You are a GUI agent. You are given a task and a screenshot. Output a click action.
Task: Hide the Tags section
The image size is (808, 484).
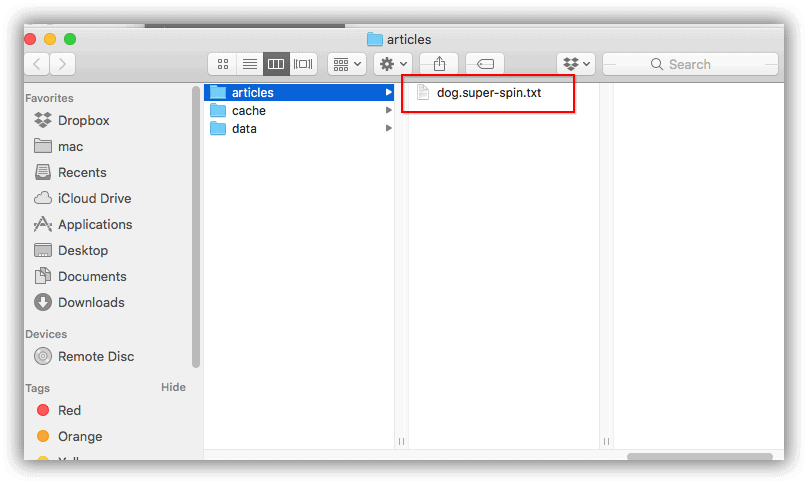click(x=173, y=387)
